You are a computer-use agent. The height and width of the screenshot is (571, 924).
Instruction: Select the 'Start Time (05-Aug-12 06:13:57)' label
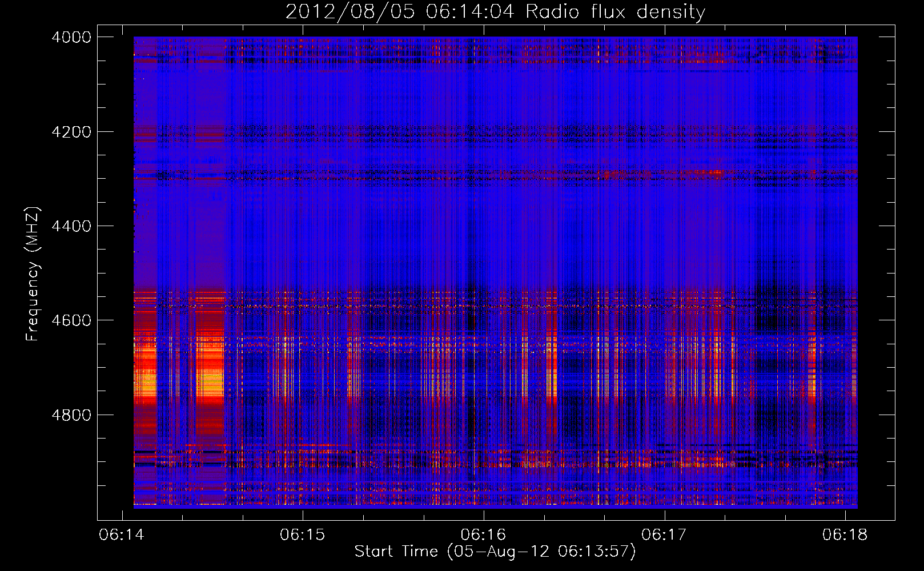click(495, 552)
